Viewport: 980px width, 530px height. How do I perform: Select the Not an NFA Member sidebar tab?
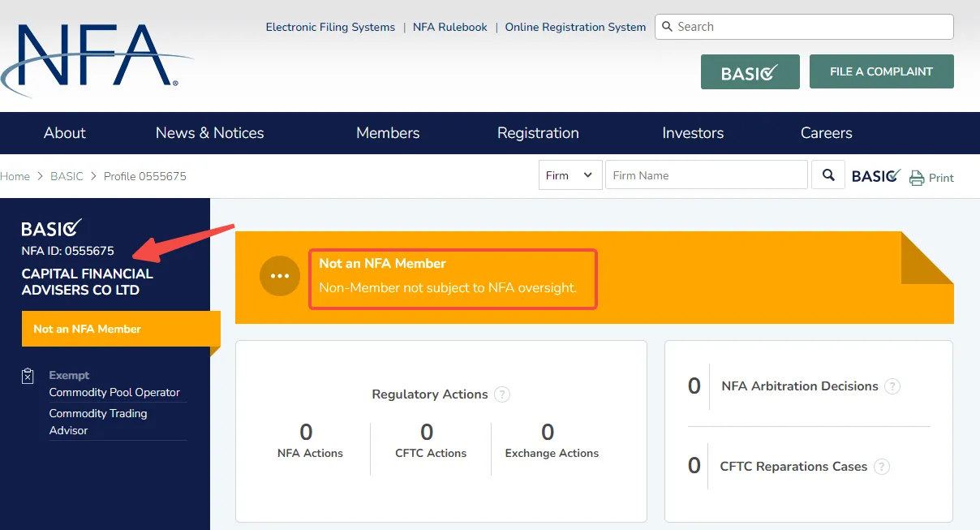pos(121,329)
